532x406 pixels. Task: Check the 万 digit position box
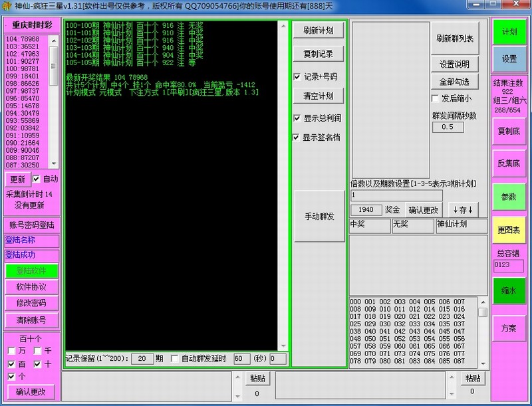pyautogui.click(x=11, y=350)
